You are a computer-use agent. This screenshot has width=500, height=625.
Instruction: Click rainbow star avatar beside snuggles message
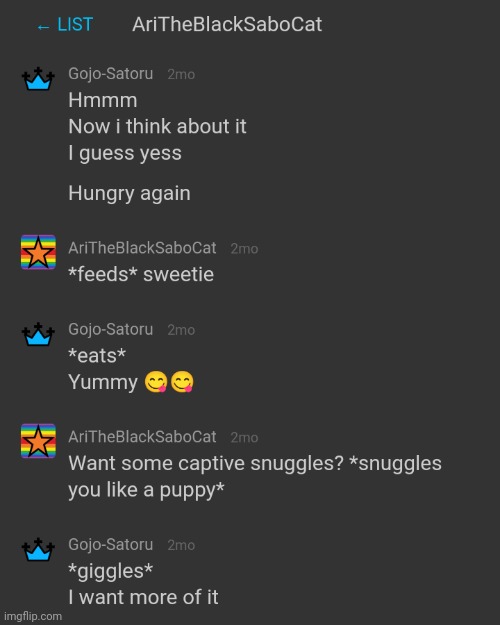tap(38, 441)
